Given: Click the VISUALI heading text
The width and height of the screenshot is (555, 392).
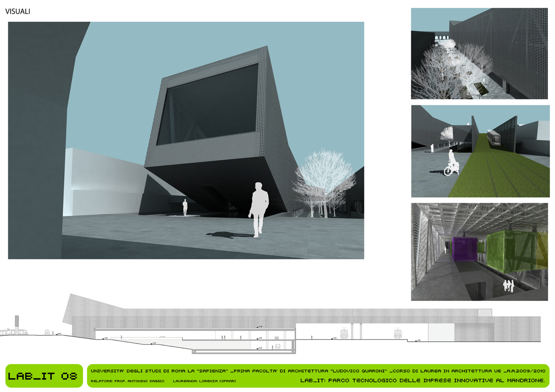Looking at the screenshot, I should 18,11.
